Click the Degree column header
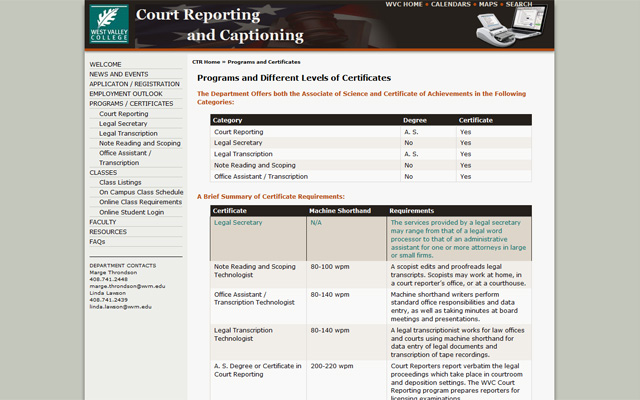 click(415, 120)
